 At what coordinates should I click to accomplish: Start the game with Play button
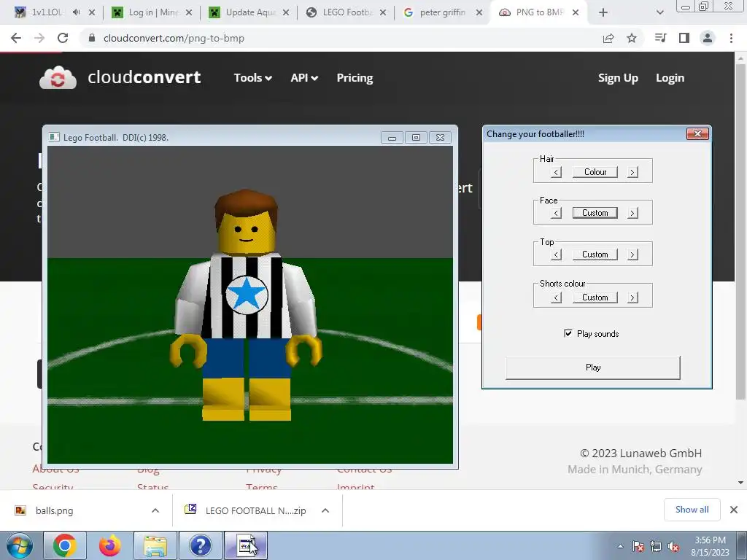point(593,367)
